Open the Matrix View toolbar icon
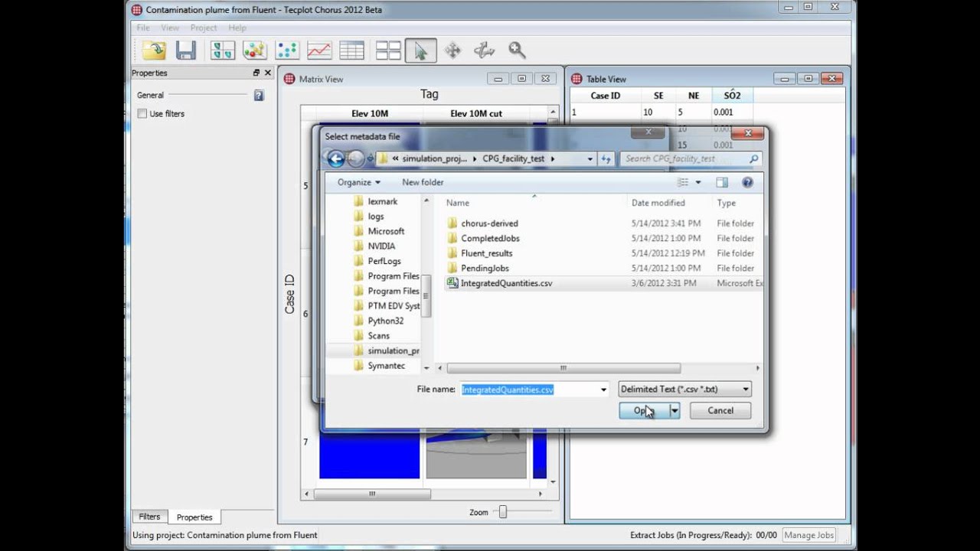Viewport: 980px width, 551px height. pyautogui.click(x=222, y=51)
